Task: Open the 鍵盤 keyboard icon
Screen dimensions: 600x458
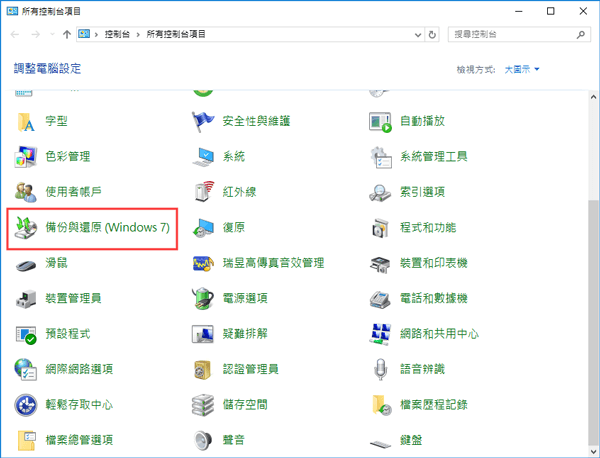Action: point(380,443)
